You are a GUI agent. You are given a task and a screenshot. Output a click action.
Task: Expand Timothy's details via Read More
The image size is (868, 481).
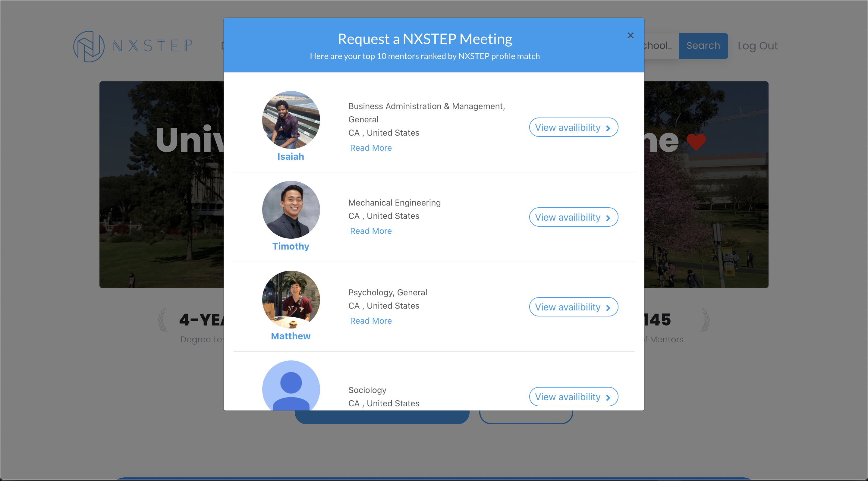[371, 231]
